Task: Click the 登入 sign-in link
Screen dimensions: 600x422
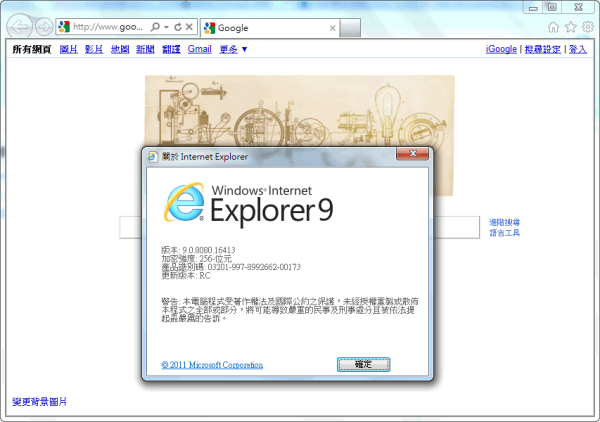Action: coord(577,49)
